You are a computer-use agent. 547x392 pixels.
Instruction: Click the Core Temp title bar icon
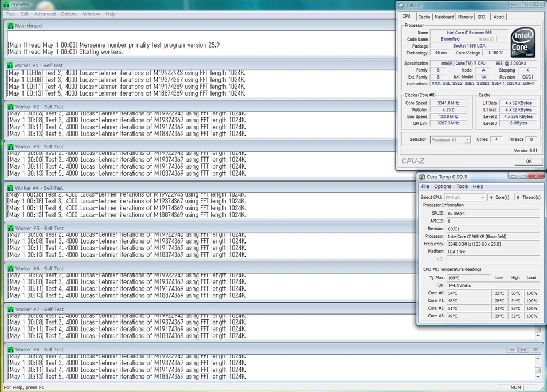[x=421, y=177]
